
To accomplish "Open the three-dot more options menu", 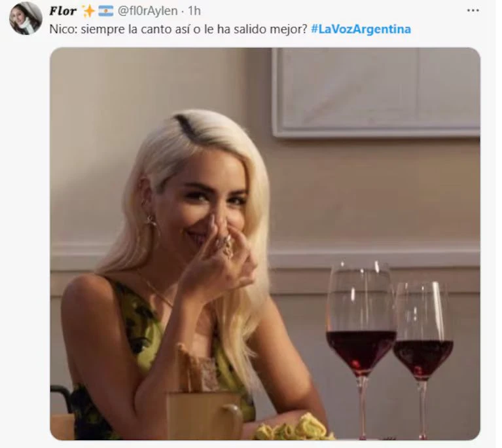I will (473, 10).
